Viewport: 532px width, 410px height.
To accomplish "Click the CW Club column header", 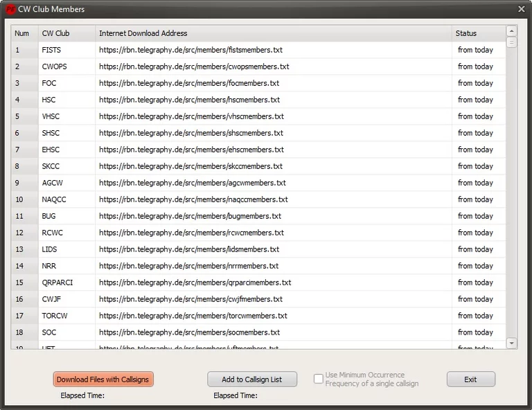I will coord(66,33).
